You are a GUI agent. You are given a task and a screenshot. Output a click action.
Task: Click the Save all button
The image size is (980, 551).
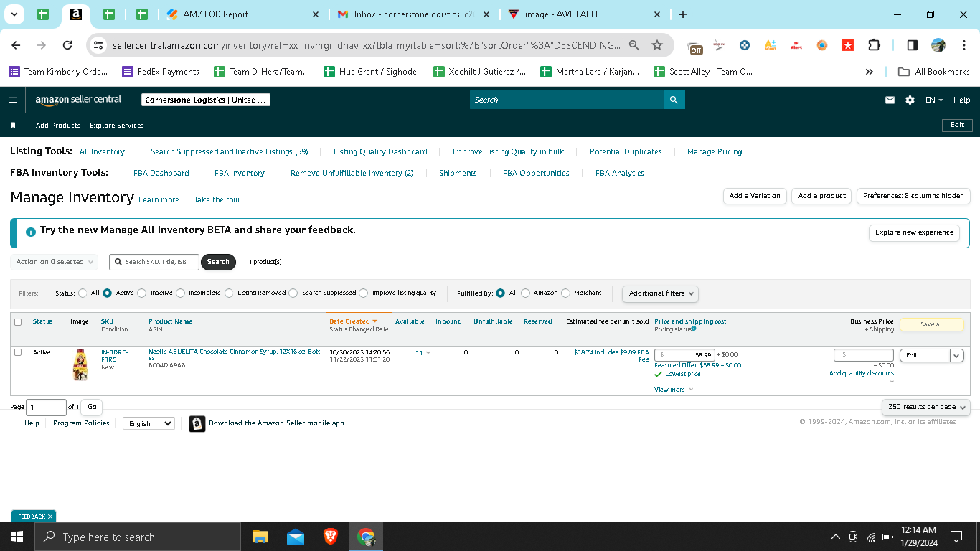(932, 324)
